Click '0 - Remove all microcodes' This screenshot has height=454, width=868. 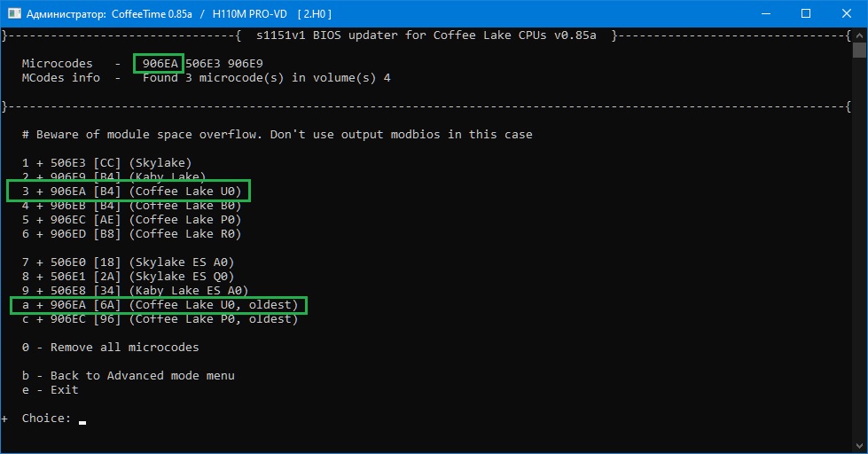coord(110,348)
